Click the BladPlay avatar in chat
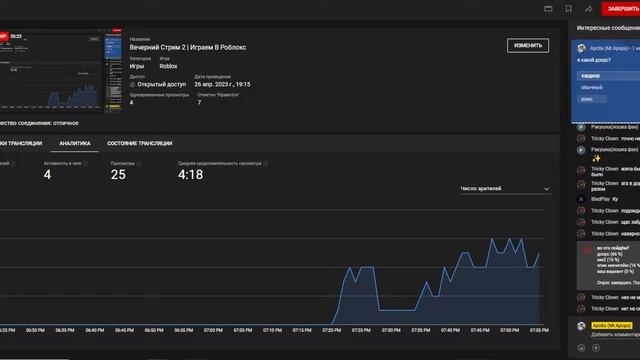 pos(581,199)
